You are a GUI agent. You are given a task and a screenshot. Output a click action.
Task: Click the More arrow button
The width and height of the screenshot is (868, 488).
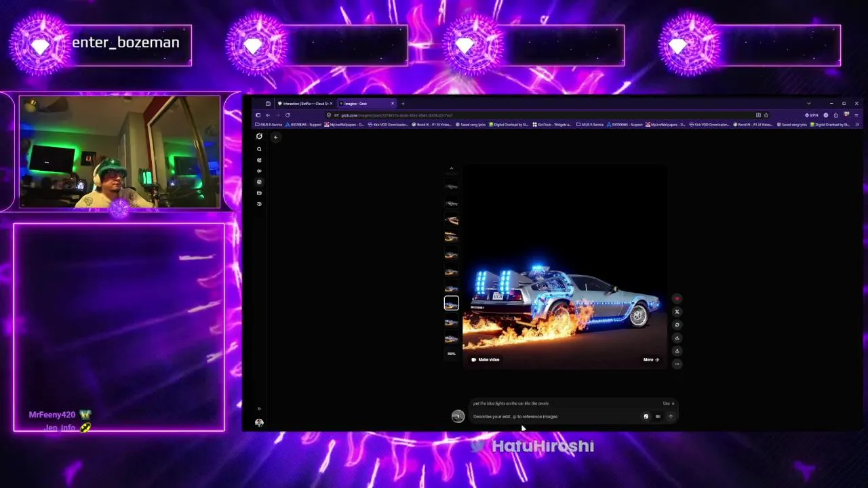(651, 360)
